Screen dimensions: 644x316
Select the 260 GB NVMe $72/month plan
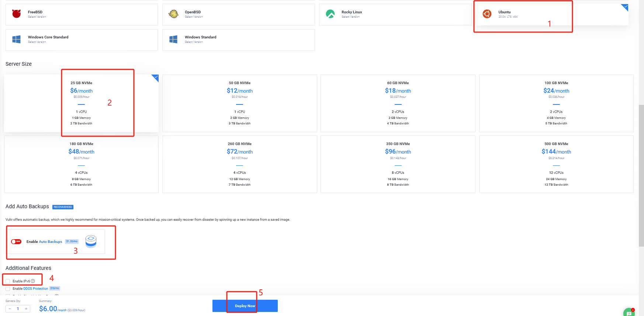point(240,164)
